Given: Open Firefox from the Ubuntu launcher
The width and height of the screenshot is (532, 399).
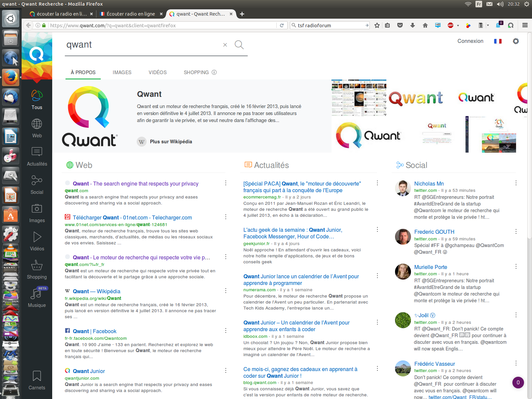Looking at the screenshot, I should click(11, 78).
